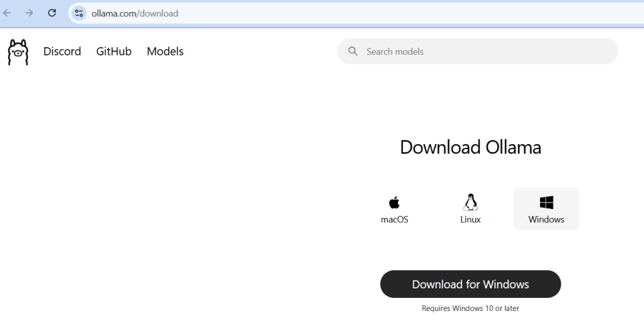The height and width of the screenshot is (323, 644).
Task: Select the Apple logo for macOS
Action: (x=395, y=202)
